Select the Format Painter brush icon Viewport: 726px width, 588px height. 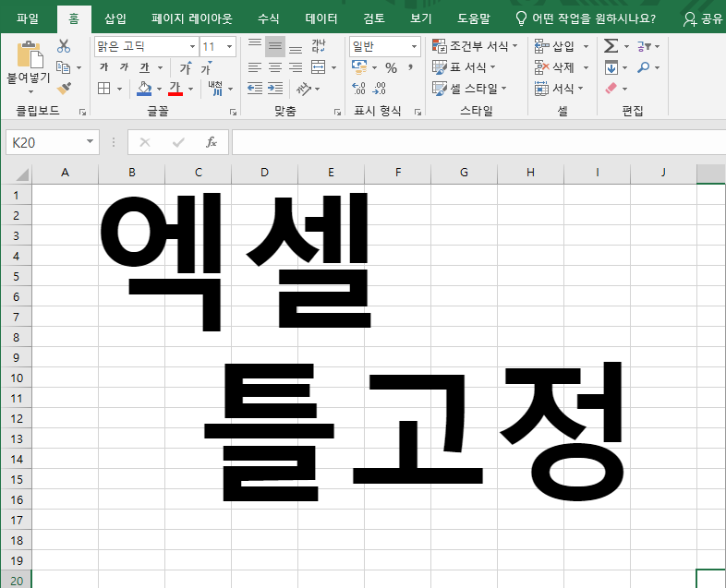click(x=64, y=88)
